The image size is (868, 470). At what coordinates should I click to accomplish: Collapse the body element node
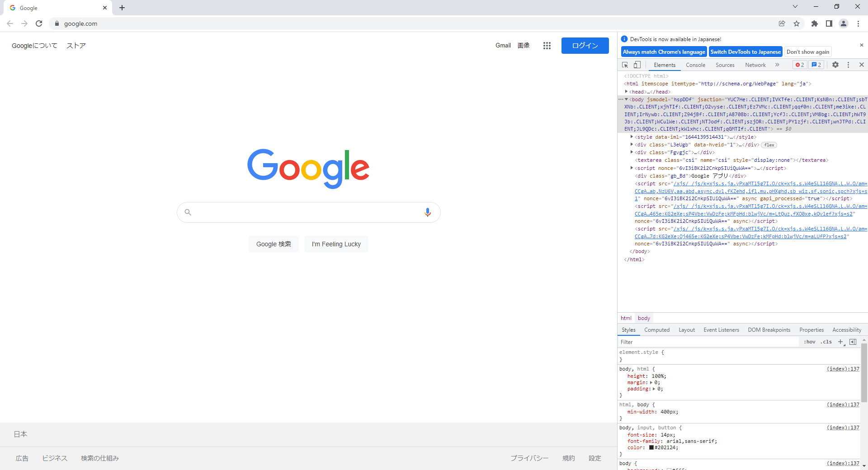point(626,99)
